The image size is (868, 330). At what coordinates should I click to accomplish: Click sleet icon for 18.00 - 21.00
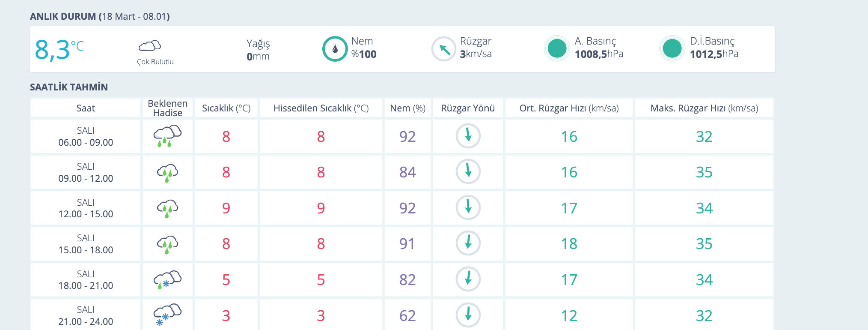pyautogui.click(x=167, y=279)
